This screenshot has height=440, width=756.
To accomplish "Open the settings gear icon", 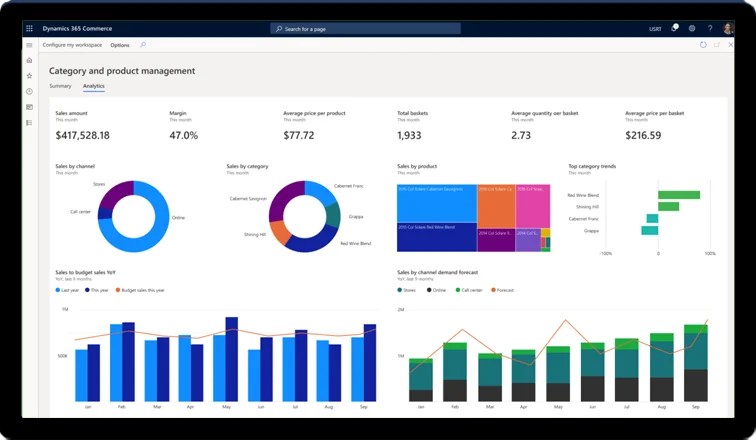I will click(692, 28).
